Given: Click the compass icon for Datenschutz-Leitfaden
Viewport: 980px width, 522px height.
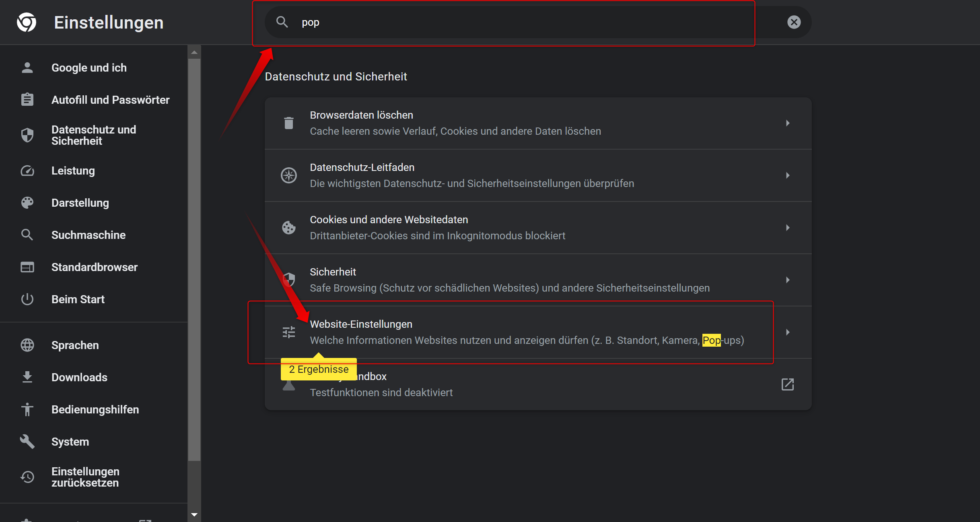Looking at the screenshot, I should pyautogui.click(x=288, y=175).
